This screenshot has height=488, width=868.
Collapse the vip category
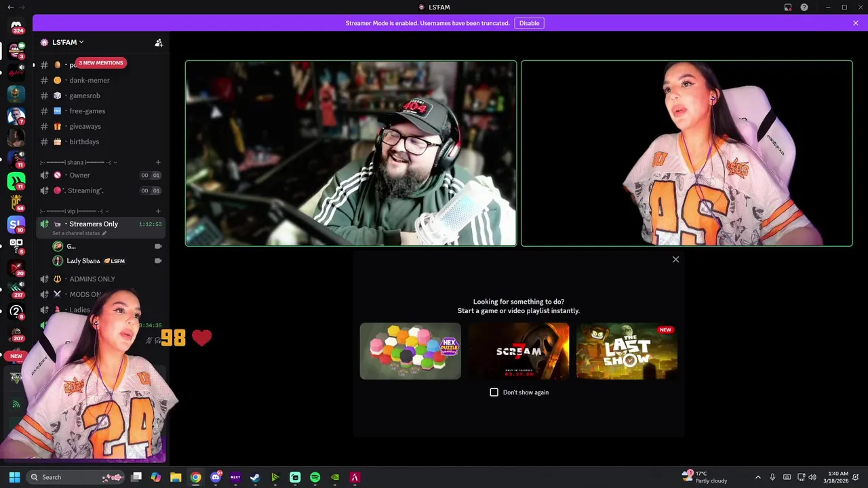point(74,211)
